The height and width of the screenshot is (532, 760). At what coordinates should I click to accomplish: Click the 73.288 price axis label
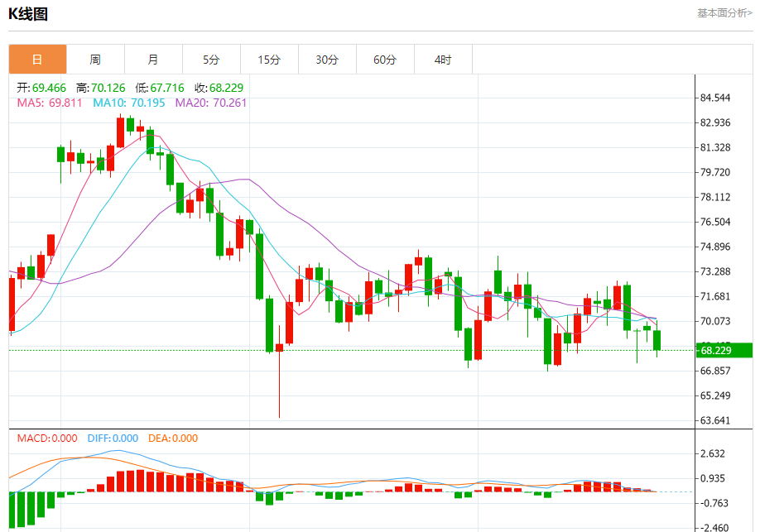(x=715, y=271)
